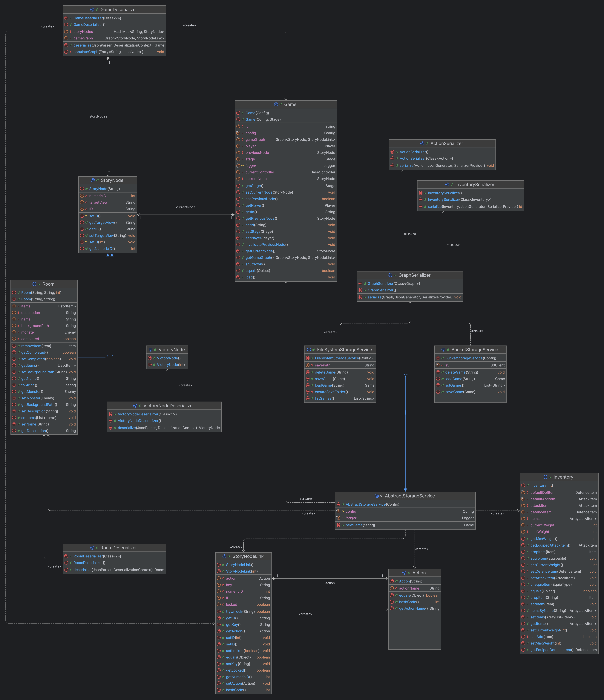
Task: Click the ActionSerializer class icon
Action: 422,144
